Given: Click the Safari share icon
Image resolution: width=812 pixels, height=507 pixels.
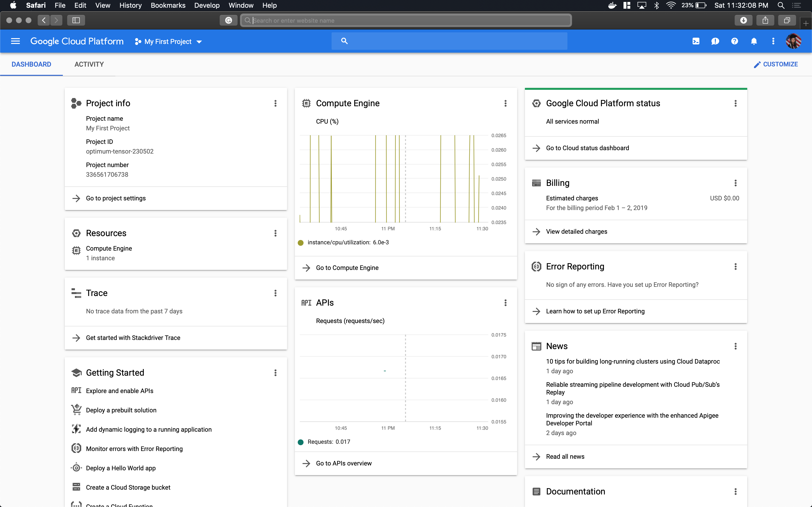Looking at the screenshot, I should click(x=765, y=21).
